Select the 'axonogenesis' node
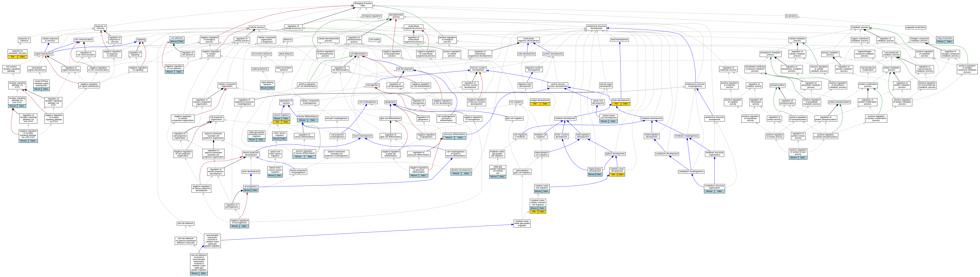This screenshot has width=980, height=277. (251, 188)
